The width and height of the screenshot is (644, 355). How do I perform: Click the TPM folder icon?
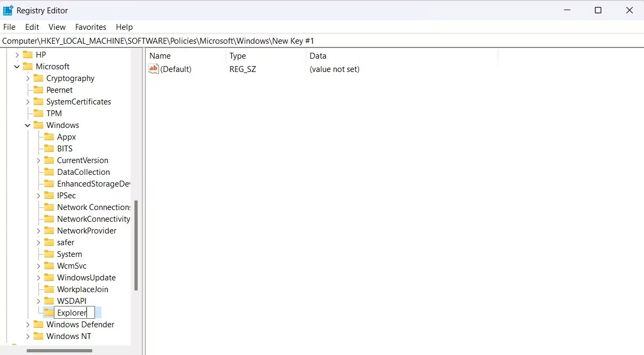tap(39, 113)
